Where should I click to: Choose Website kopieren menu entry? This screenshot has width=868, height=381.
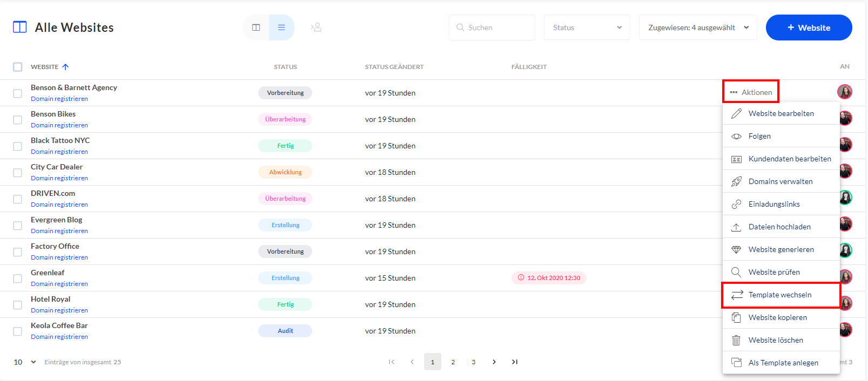pos(781,317)
